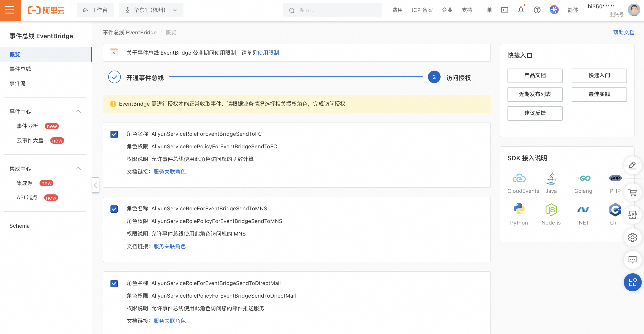Open the user avatar menu
The width and height of the screenshot is (644, 334).
point(633,10)
